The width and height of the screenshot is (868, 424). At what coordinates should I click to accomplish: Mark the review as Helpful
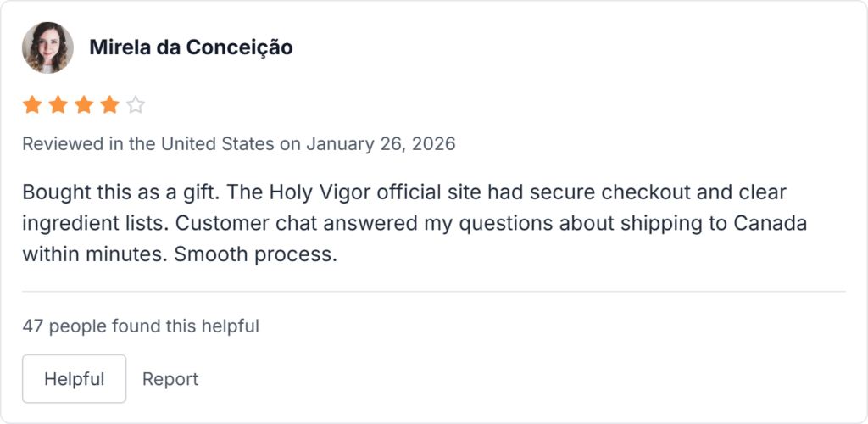74,379
